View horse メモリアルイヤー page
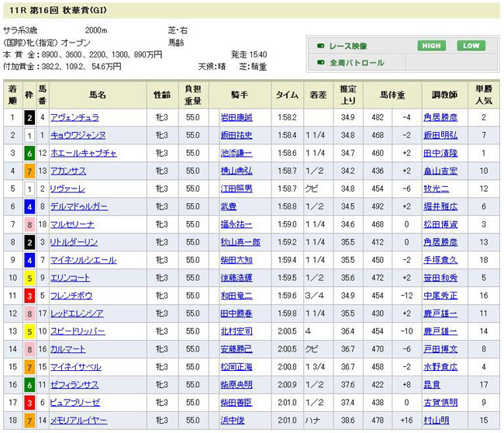The height and width of the screenshot is (433, 504). click(x=78, y=421)
